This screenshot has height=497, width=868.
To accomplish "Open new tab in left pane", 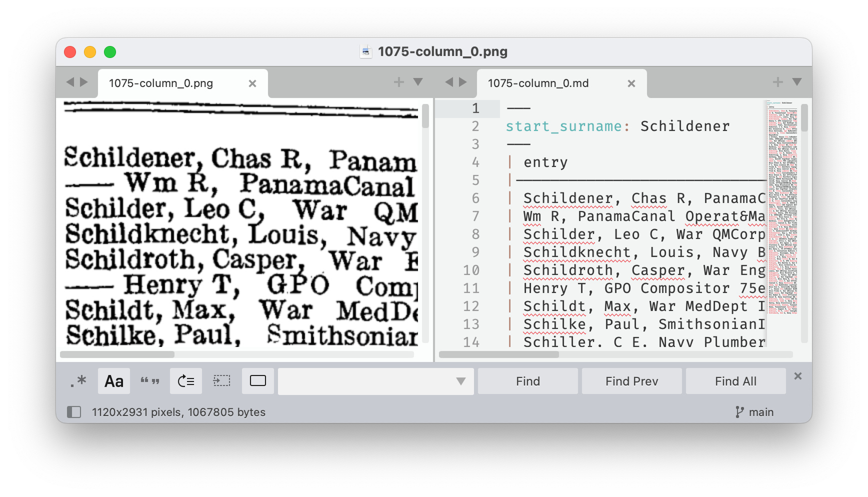I will click(398, 82).
